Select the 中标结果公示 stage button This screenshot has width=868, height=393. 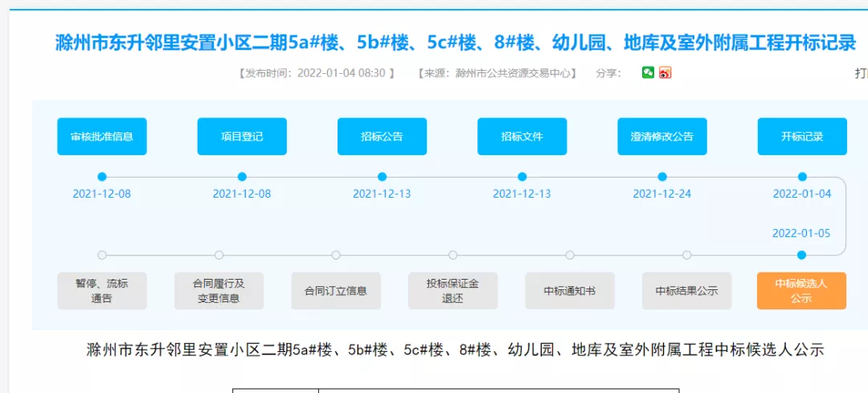pyautogui.click(x=687, y=291)
